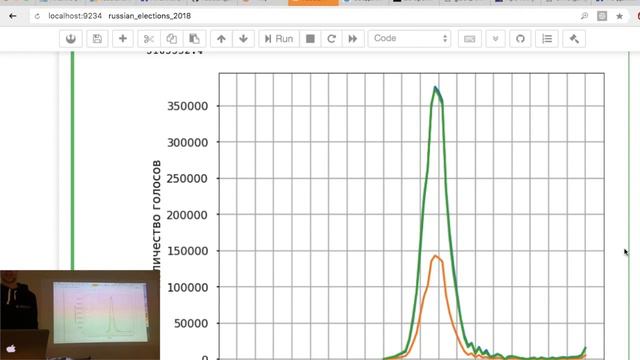Click the browser back arrow
This screenshot has width=640, height=360.
tap(13, 16)
